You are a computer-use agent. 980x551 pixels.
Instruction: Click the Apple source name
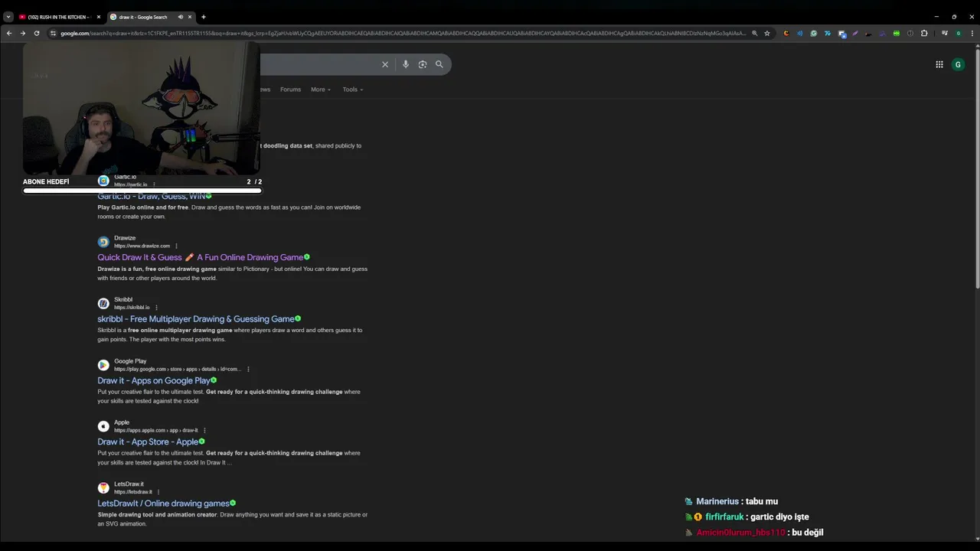point(122,422)
